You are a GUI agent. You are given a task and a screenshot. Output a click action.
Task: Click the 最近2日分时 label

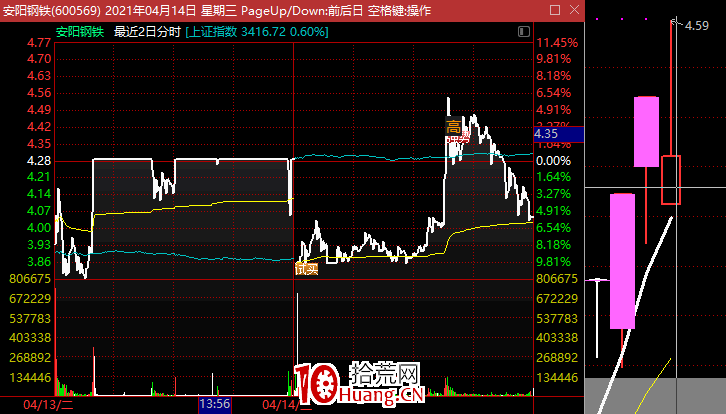[147, 32]
